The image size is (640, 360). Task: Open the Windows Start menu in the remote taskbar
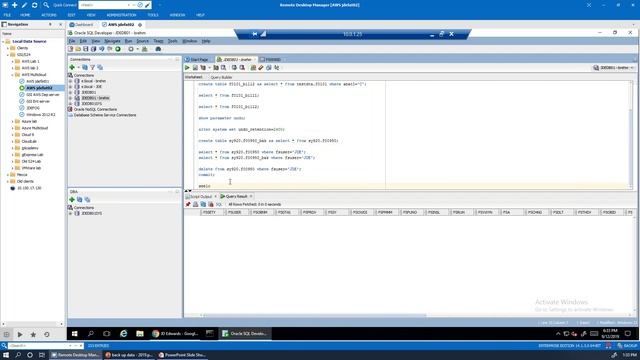coord(75,333)
